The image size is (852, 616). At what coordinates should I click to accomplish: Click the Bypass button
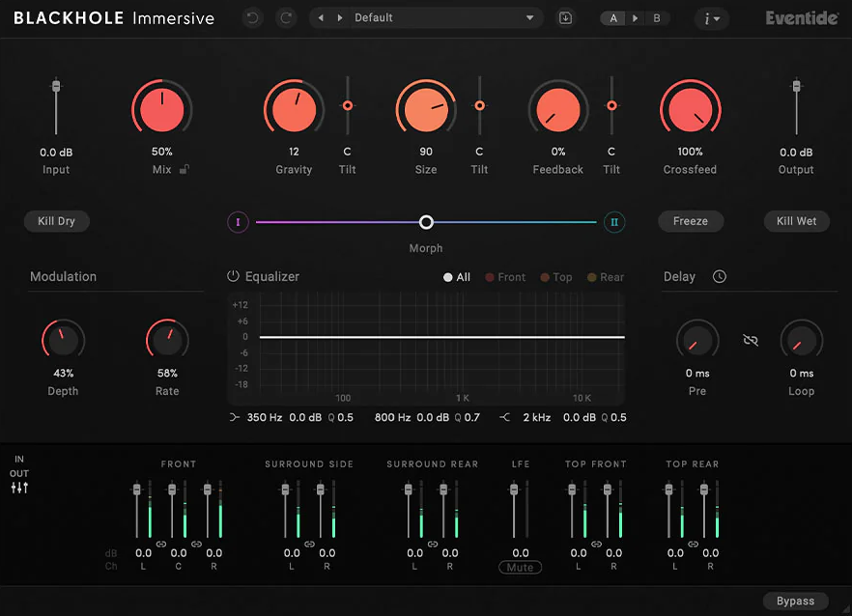click(796, 601)
